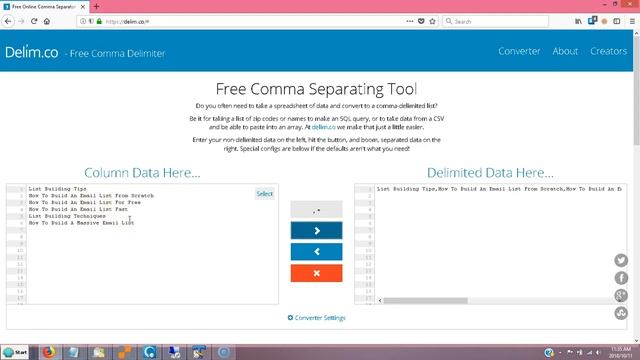The height and width of the screenshot is (360, 640).
Task: Click the left arrow of the delimited scrollbar
Action: click(380, 301)
